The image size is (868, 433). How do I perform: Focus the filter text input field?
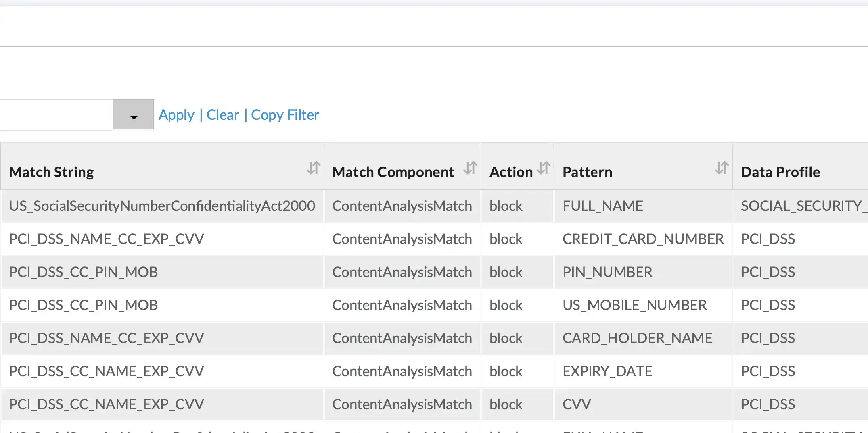[56, 115]
